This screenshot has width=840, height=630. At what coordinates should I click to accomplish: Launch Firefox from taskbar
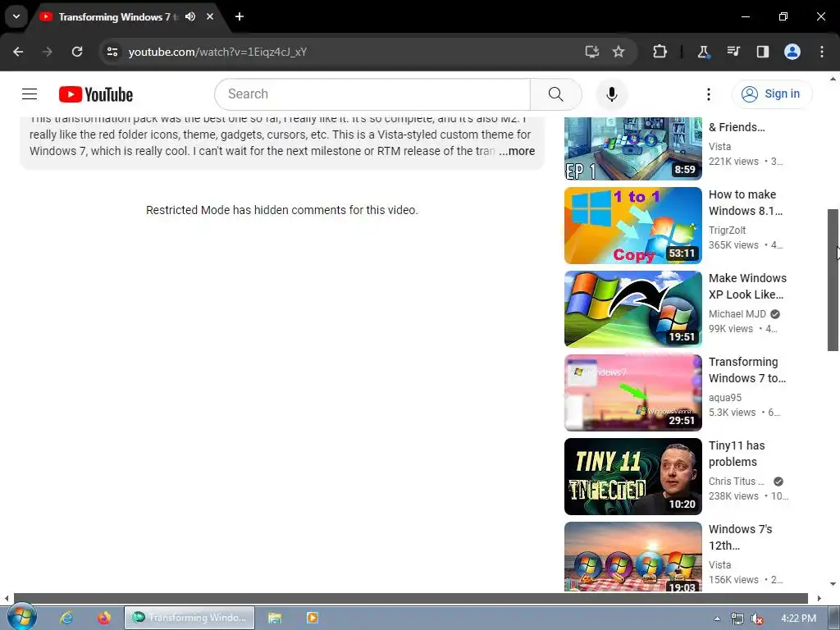coord(104,618)
